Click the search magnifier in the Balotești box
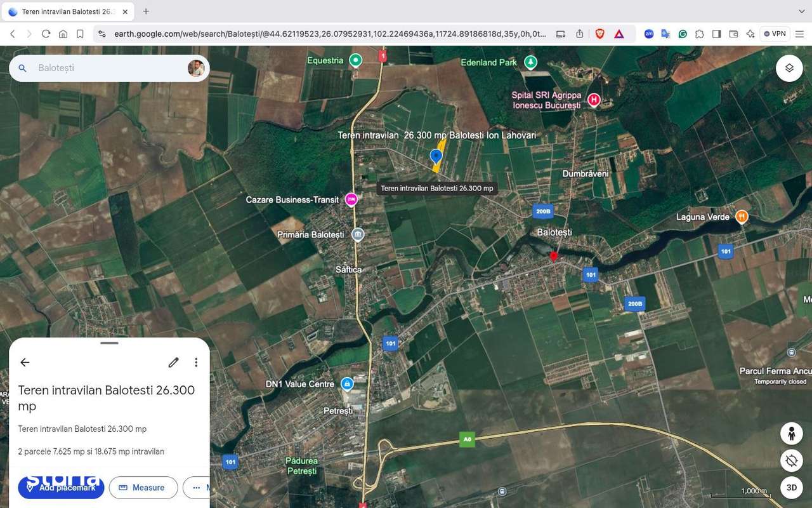Viewport: 812px width, 508px height. 22,67
